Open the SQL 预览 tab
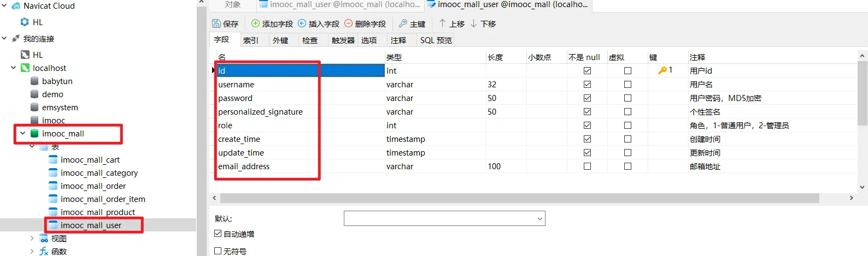Image resolution: width=868 pixels, height=256 pixels. (436, 40)
